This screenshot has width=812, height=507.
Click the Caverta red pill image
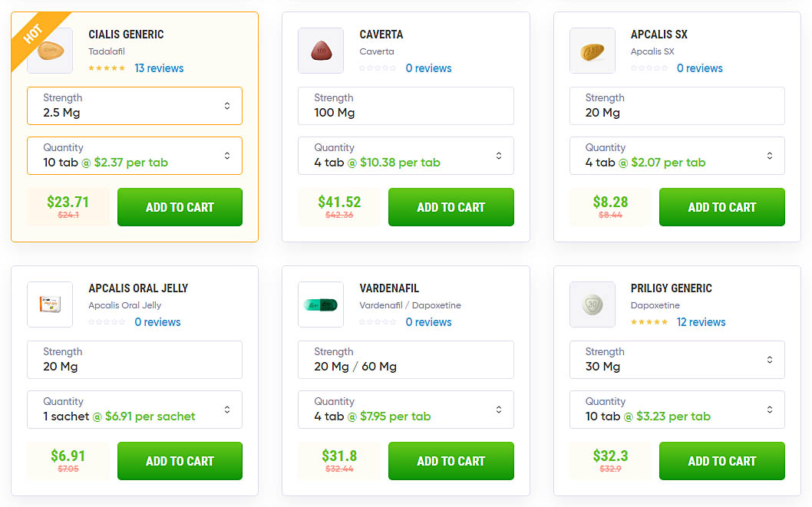tap(321, 50)
